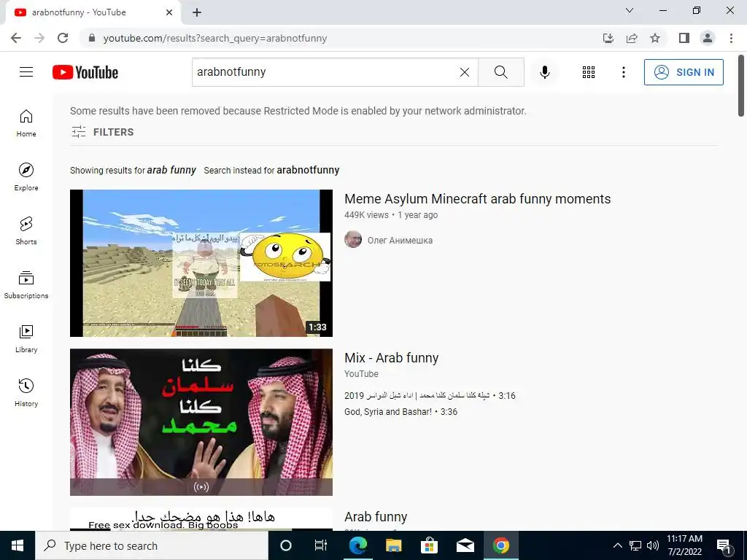Open the Windows Start menu

[18, 545]
